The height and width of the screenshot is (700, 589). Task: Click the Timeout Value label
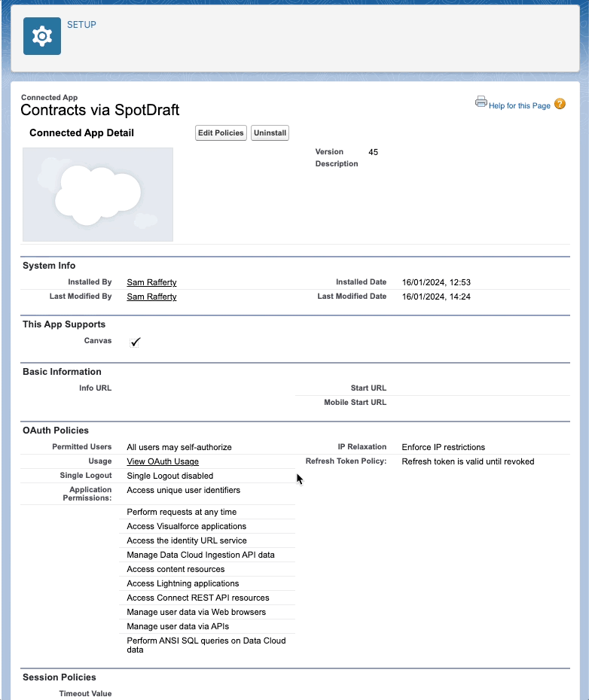[85, 694]
